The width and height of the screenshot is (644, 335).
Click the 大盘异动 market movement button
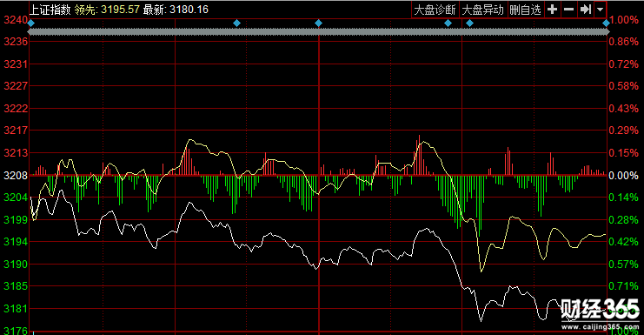coord(482,10)
